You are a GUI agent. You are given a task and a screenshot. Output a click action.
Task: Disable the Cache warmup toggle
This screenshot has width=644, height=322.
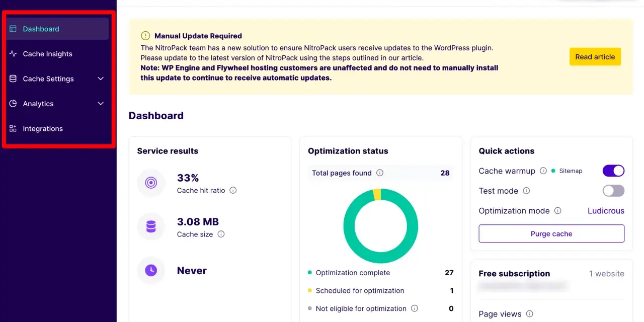(x=613, y=171)
